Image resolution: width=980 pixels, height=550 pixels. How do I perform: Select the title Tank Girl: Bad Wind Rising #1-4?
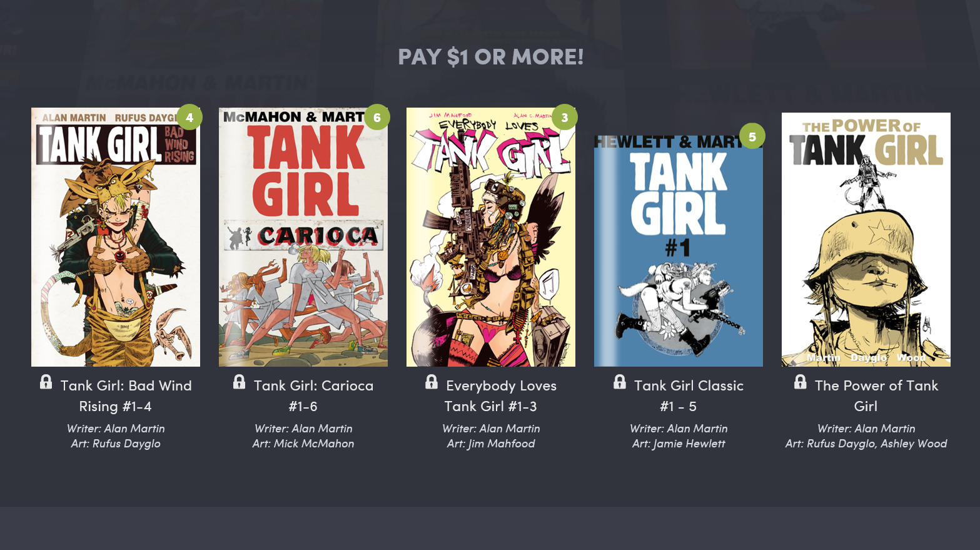click(125, 396)
